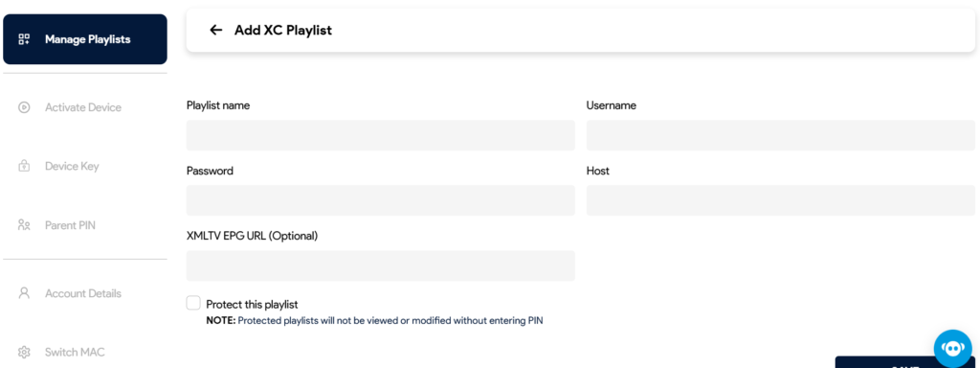This screenshot has width=980, height=368.
Task: Click into the Password field
Action: [381, 200]
